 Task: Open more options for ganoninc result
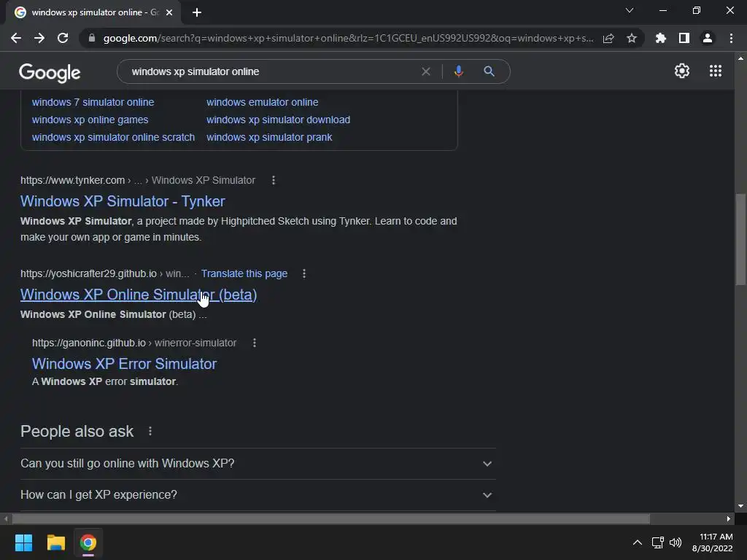click(255, 343)
